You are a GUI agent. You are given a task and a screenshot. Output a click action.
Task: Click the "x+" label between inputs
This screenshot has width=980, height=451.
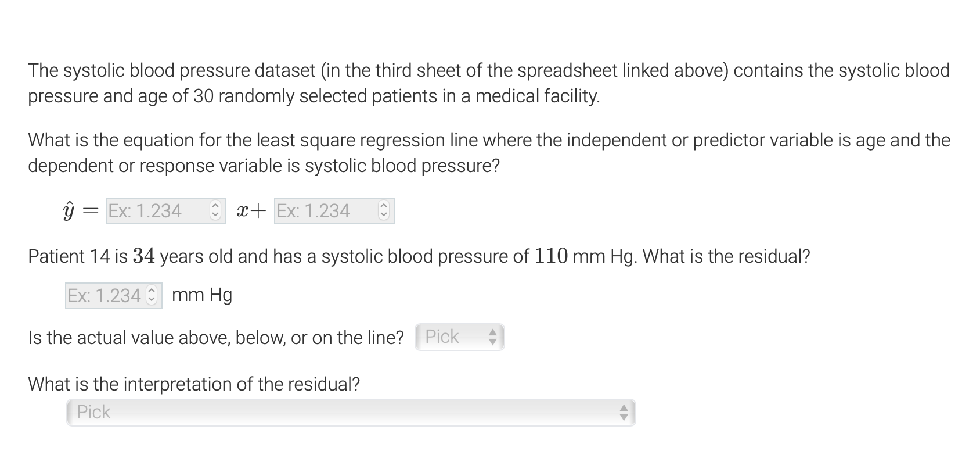point(250,211)
